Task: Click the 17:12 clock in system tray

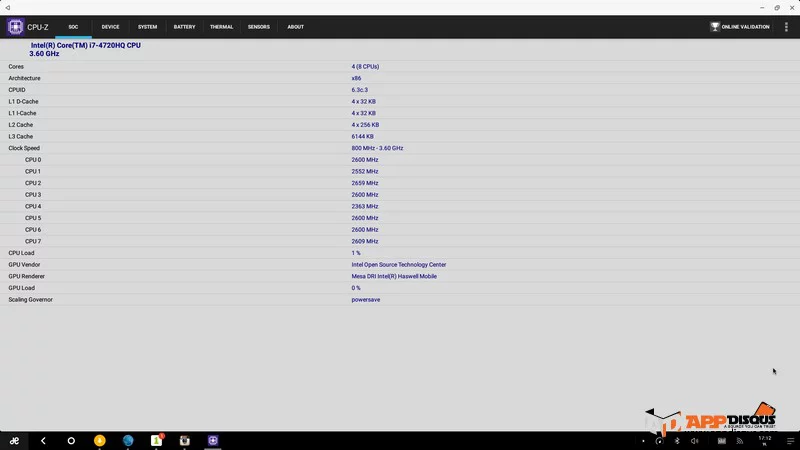Action: point(764,438)
